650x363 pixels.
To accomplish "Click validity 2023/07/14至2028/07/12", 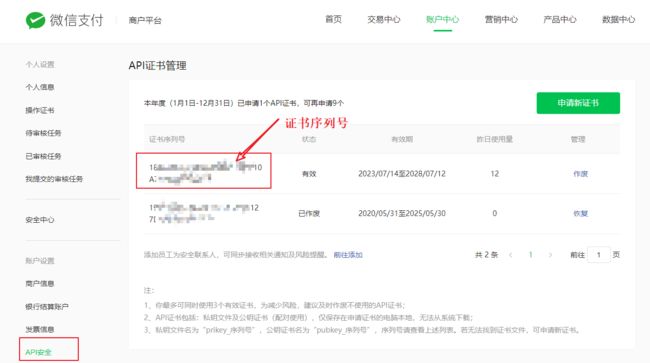I will tap(402, 174).
